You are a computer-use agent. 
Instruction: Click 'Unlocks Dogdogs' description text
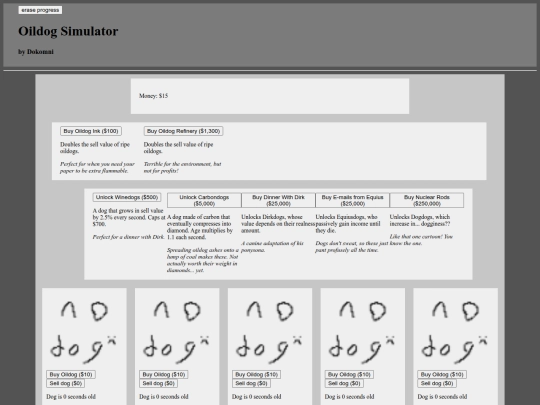tap(420, 220)
